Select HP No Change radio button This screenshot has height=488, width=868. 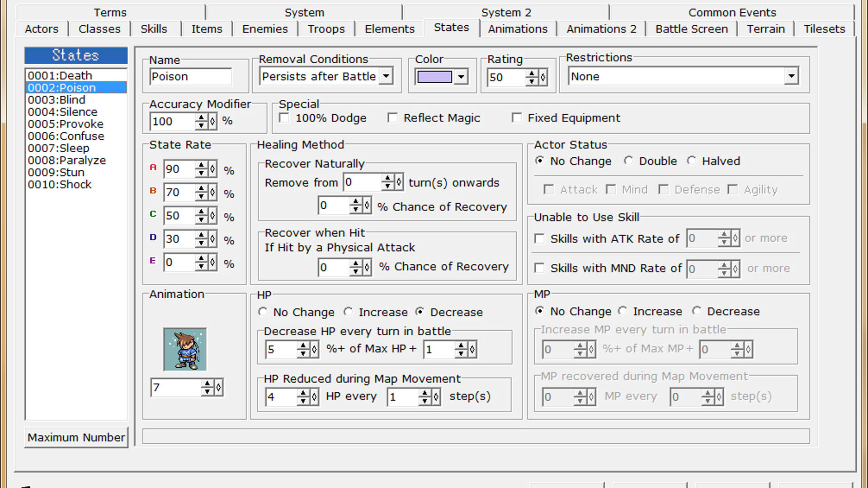pyautogui.click(x=263, y=312)
